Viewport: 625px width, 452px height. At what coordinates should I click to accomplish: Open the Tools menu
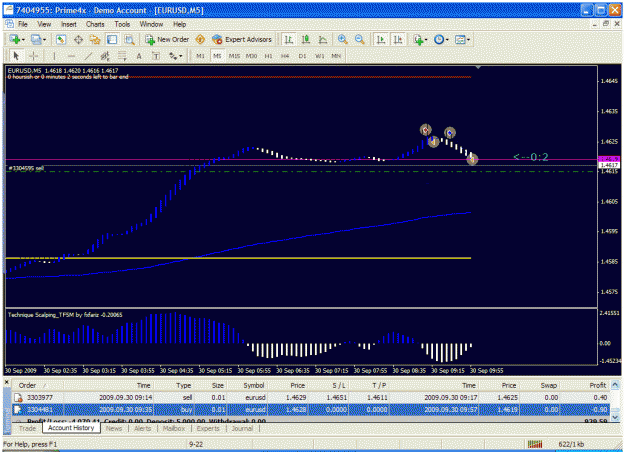click(122, 24)
